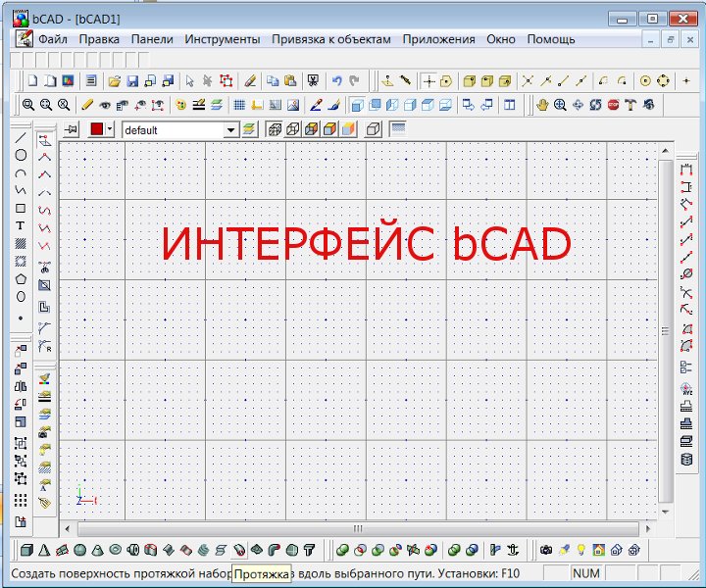The width and height of the screenshot is (706, 588).
Task: Click the red current color swatch
Action: (97, 129)
